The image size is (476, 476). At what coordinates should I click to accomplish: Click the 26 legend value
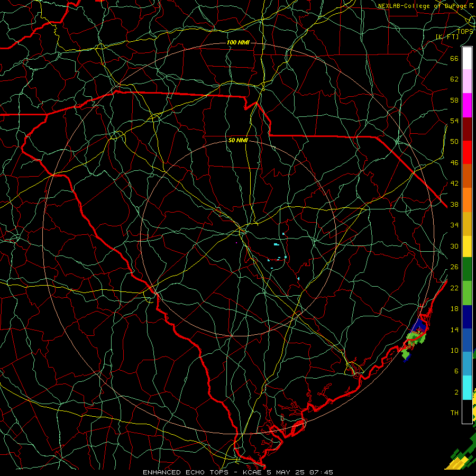[x=454, y=267]
